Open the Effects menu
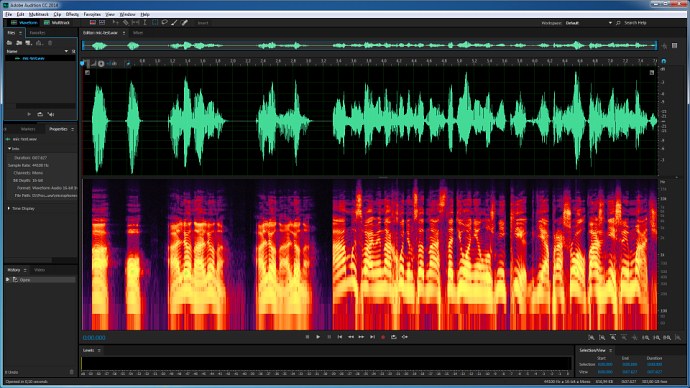Image resolution: width=690 pixels, height=388 pixels. coord(72,15)
